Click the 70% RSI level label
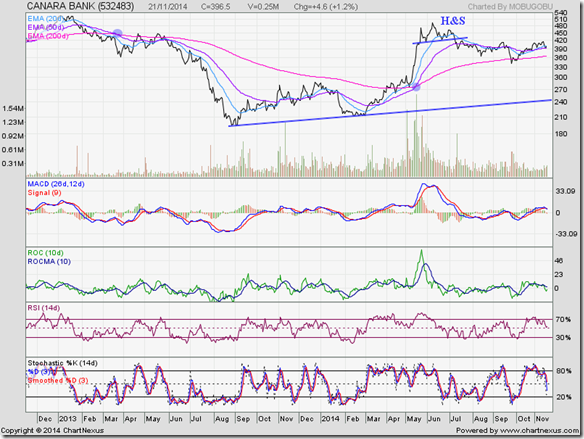The height and width of the screenshot is (439, 584). [563, 319]
